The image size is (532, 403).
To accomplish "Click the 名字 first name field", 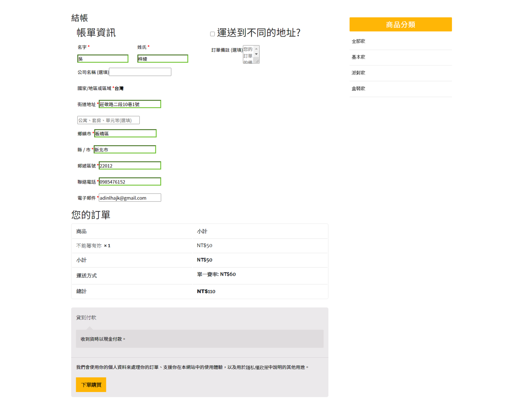I will click(103, 59).
